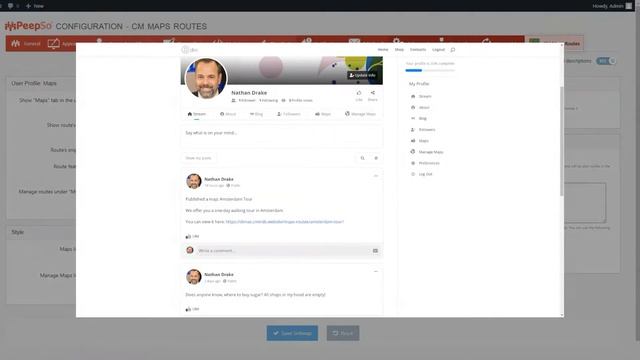Click the modal preview vertical scrollbar
Image resolution: width=640 pixels, height=360 pixels.
click(x=562, y=141)
